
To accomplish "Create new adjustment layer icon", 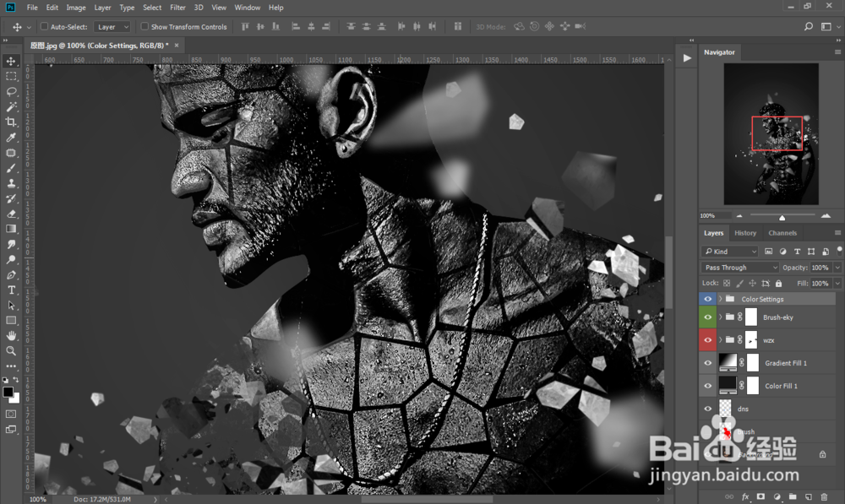I will tap(777, 496).
